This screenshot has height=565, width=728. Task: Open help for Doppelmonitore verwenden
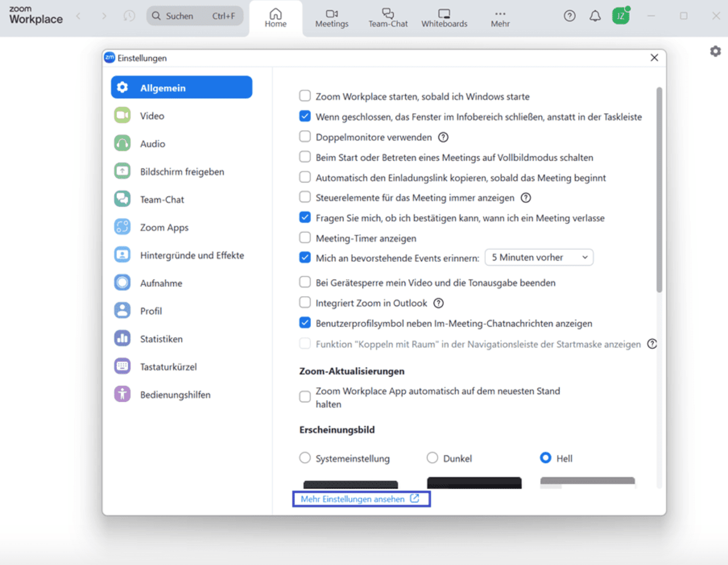tap(443, 137)
